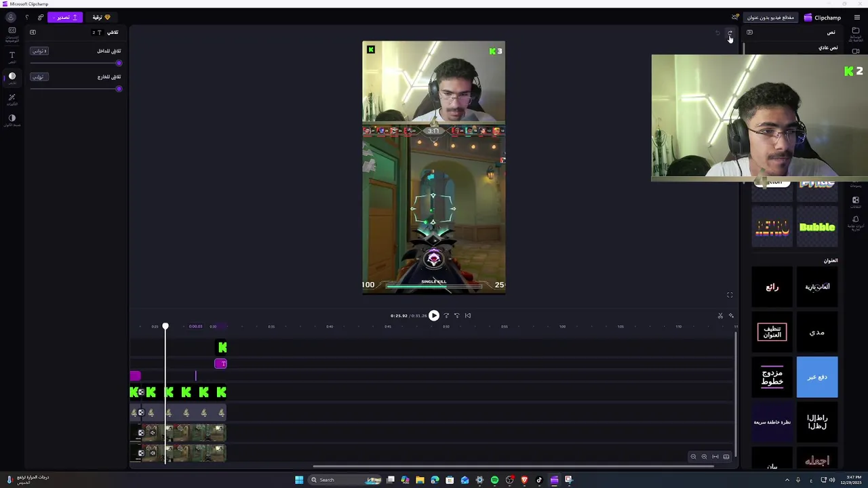This screenshot has width=868, height=488.
Task: Click the split scissors tool
Action: pyautogui.click(x=720, y=316)
